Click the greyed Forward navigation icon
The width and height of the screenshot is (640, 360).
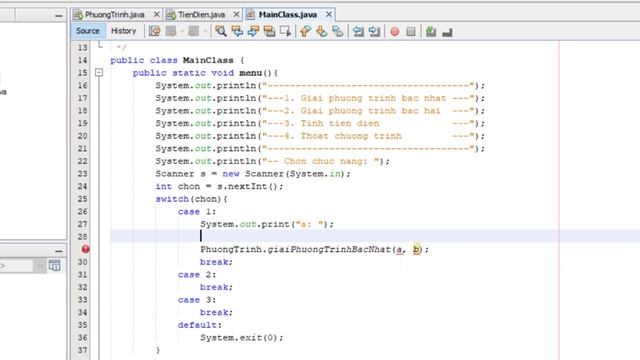[193, 31]
